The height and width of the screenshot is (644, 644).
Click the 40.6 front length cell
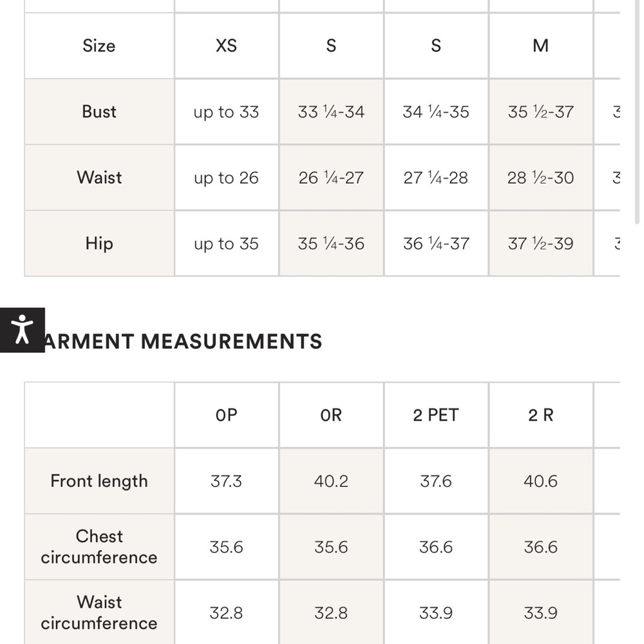(540, 481)
